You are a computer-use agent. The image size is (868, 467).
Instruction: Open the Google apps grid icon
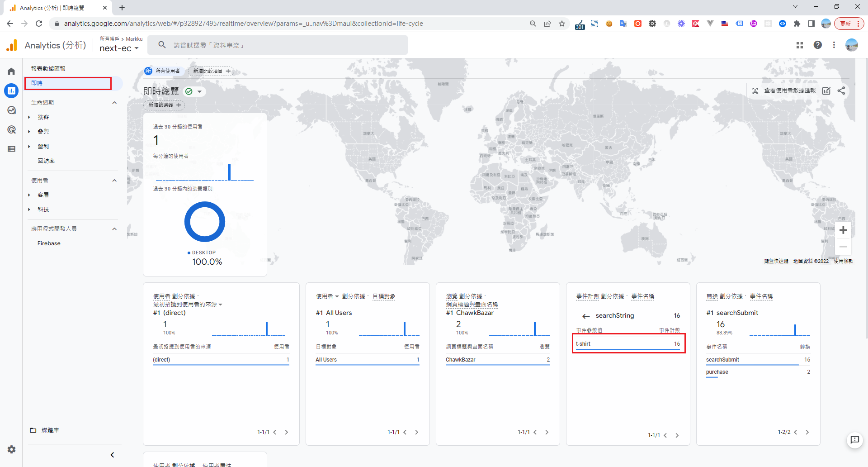pos(799,45)
